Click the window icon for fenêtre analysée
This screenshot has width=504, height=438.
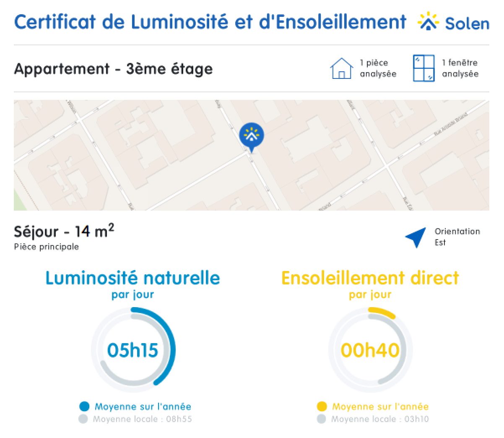pyautogui.click(x=423, y=68)
